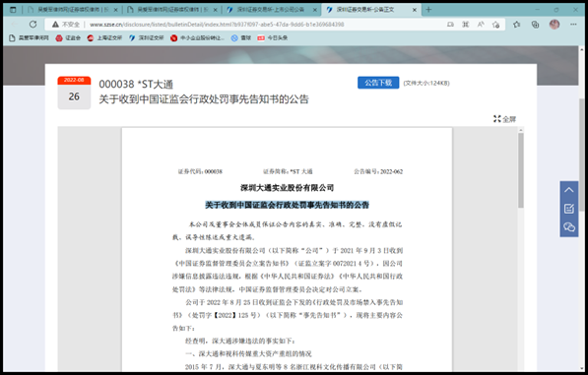Open the feedback edit icon on side panel
This screenshot has height=375, width=588.
[x=569, y=209]
